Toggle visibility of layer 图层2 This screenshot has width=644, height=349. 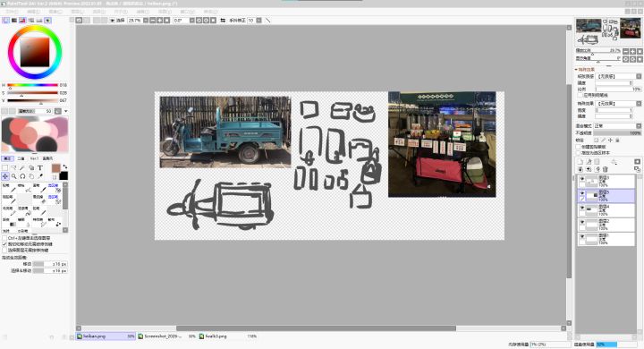582,223
